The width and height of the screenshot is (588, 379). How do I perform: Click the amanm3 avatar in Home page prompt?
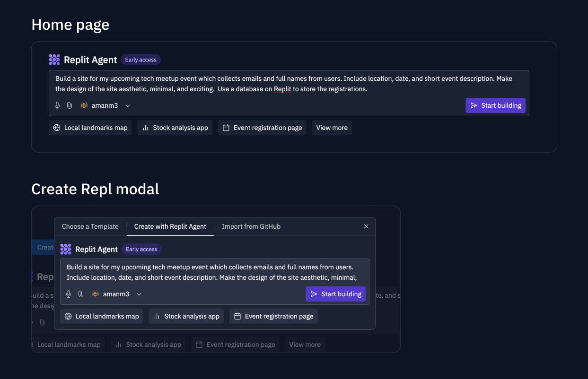84,105
